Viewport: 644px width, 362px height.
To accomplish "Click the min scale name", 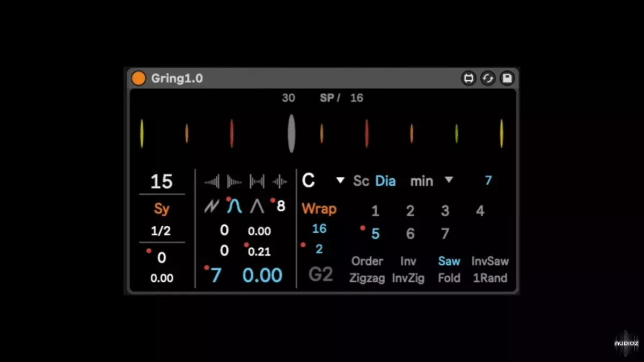I will click(x=422, y=181).
